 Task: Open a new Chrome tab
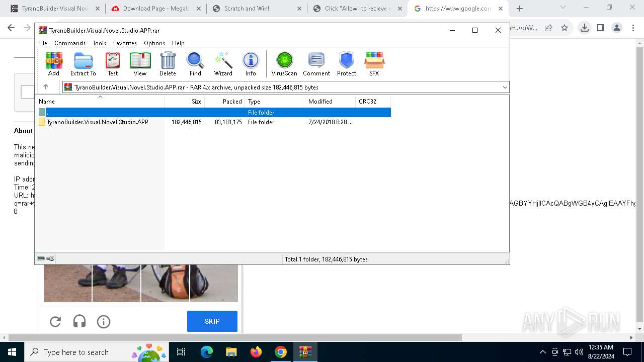click(520, 9)
